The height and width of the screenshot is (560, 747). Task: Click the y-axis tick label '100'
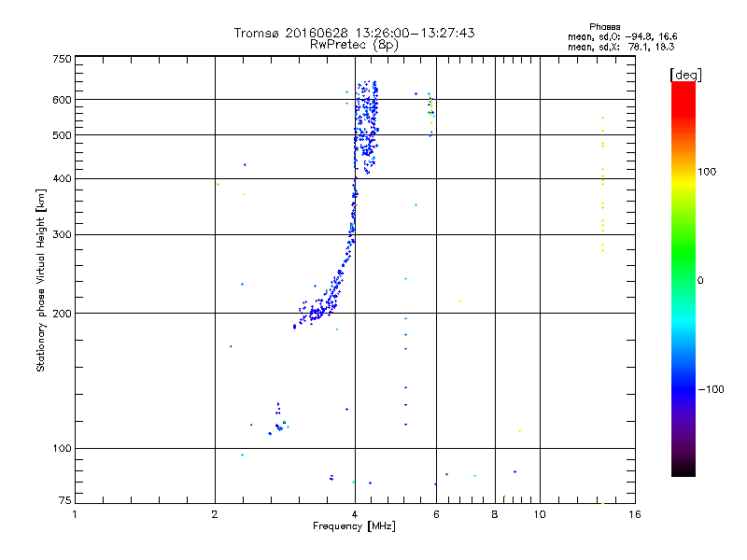[62, 448]
